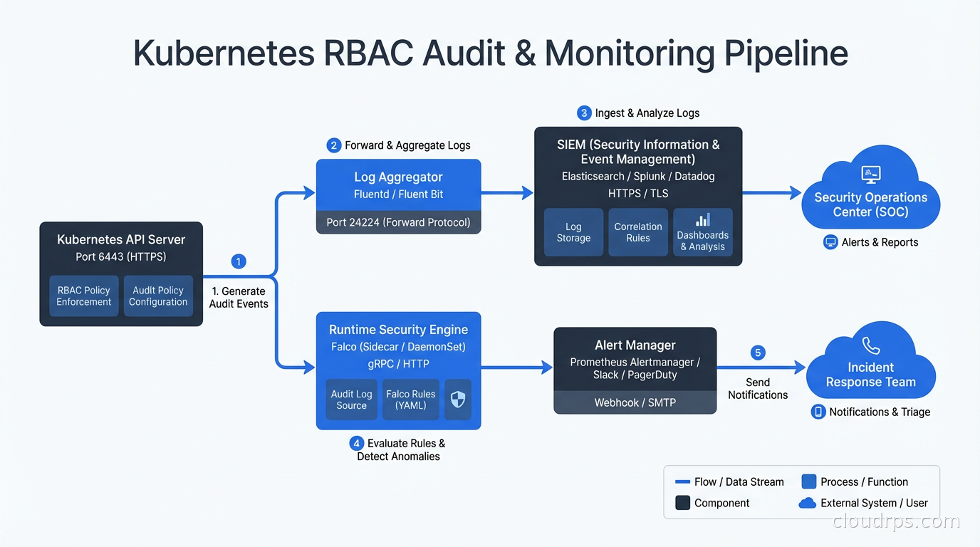Click the phone icon inside Incident Response cloud
The image size is (980, 547).
click(x=870, y=345)
